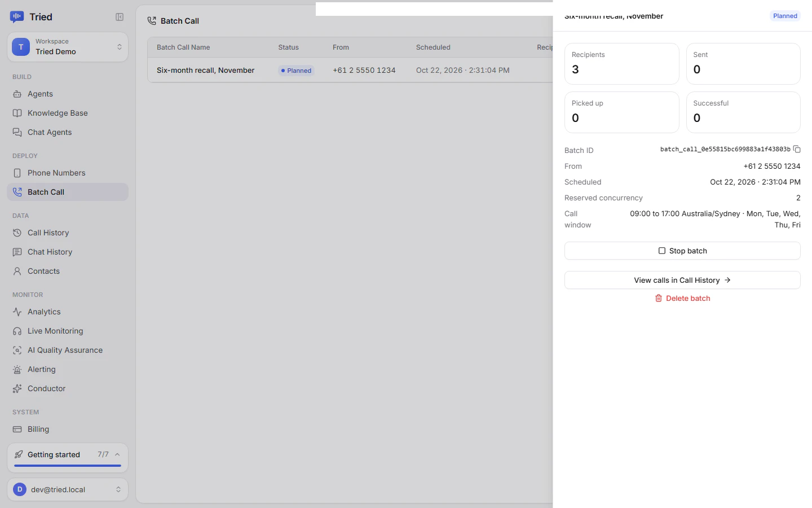
Task: Click the Getting started progress bar
Action: 68,466
